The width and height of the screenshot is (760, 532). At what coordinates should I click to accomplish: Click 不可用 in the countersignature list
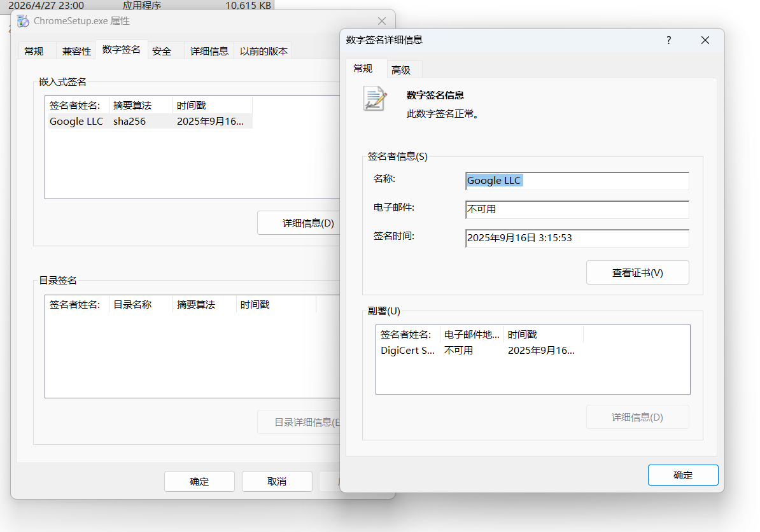458,350
